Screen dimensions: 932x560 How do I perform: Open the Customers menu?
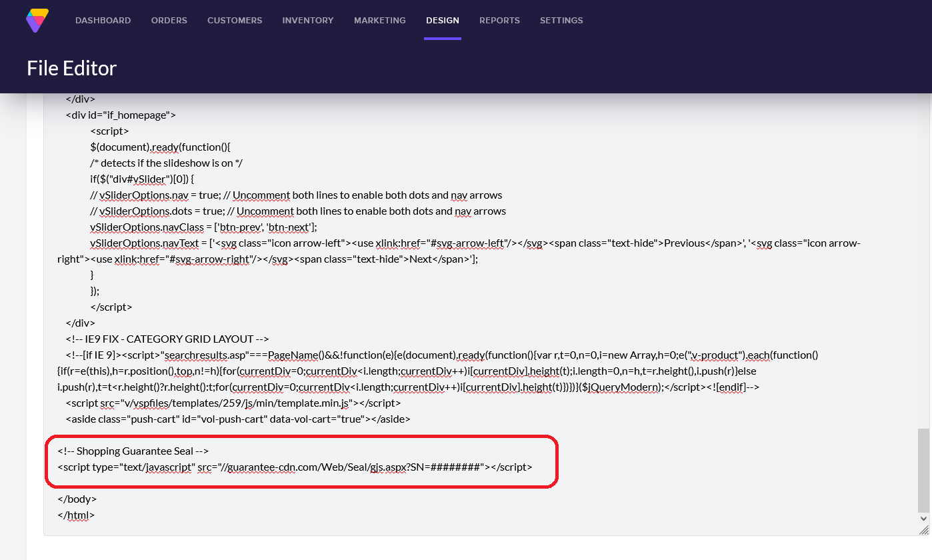click(x=235, y=21)
